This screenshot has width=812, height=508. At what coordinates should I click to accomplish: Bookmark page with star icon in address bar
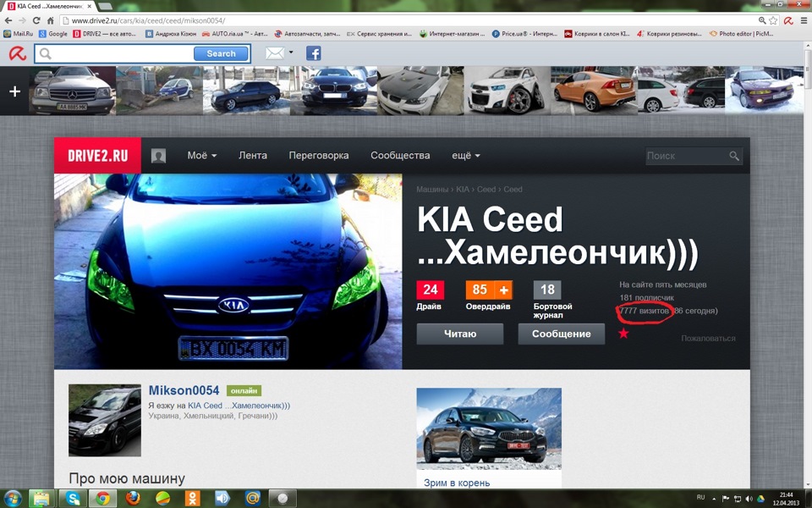click(x=773, y=20)
